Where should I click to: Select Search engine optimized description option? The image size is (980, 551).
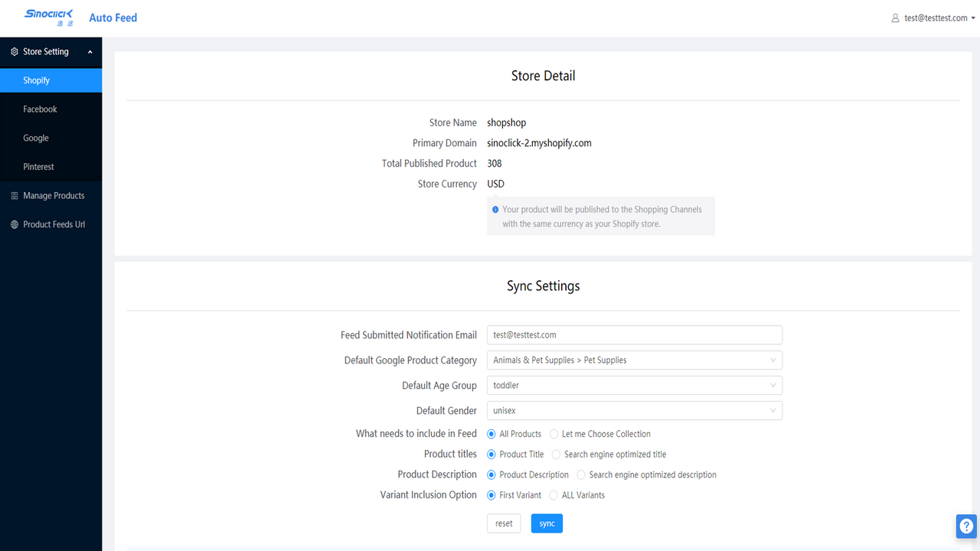(x=581, y=475)
